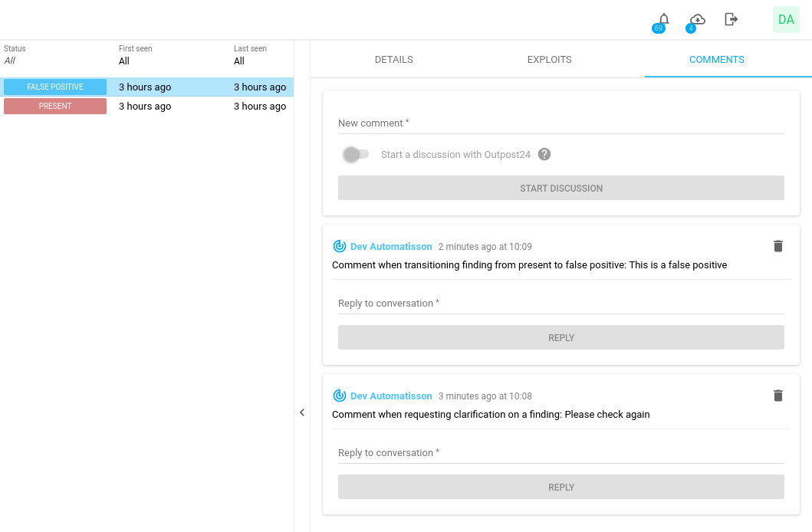812x532 pixels.
Task: Switch to the Exploits tab
Action: pyautogui.click(x=549, y=59)
